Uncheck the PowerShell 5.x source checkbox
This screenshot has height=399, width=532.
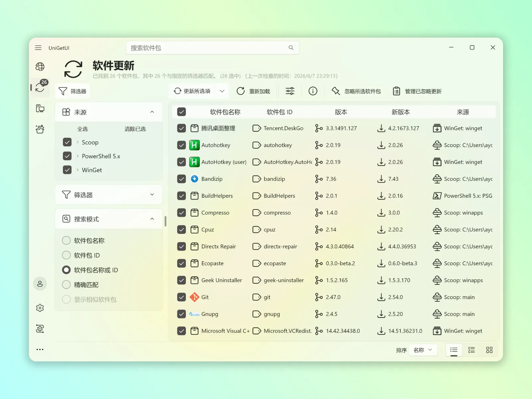point(67,156)
